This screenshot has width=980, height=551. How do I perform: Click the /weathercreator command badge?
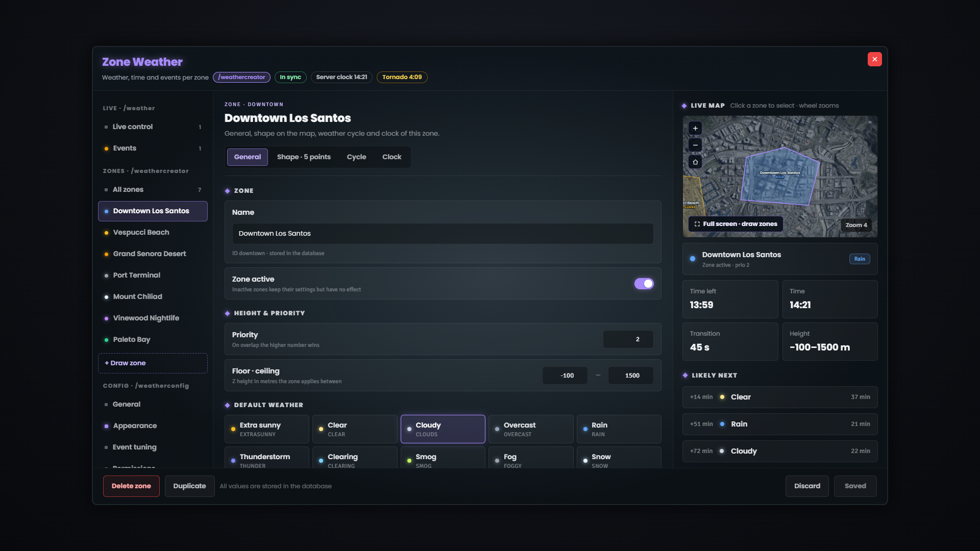241,78
